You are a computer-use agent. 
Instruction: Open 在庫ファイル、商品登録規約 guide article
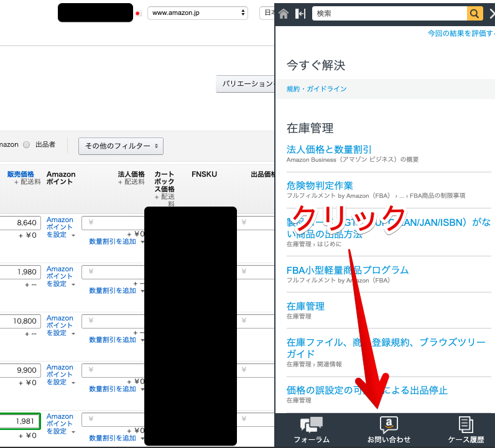pos(386,348)
